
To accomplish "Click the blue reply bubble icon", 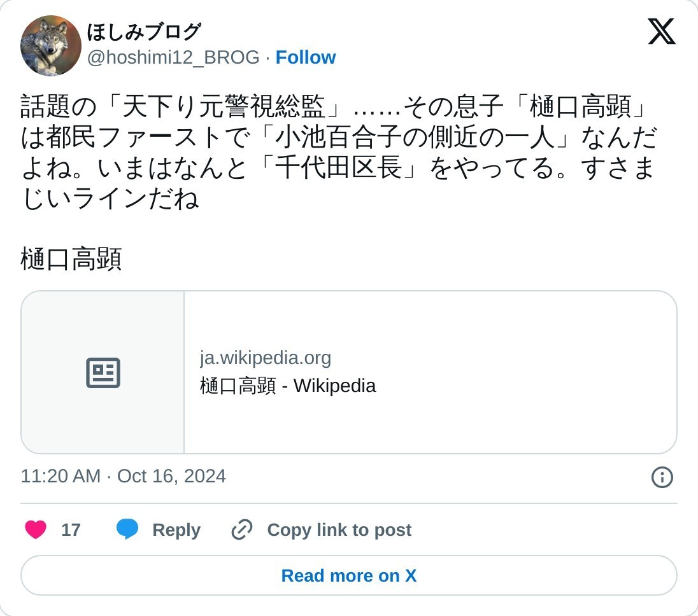I will (127, 529).
